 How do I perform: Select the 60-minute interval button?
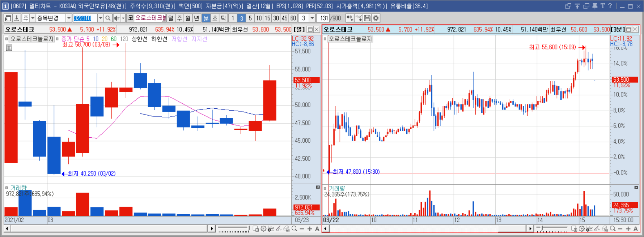(x=293, y=18)
